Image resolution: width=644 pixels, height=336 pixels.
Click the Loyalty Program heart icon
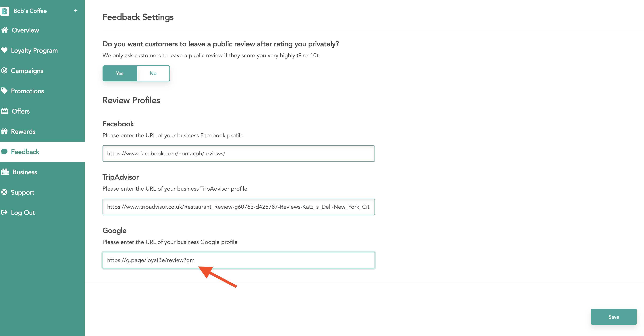(4, 50)
